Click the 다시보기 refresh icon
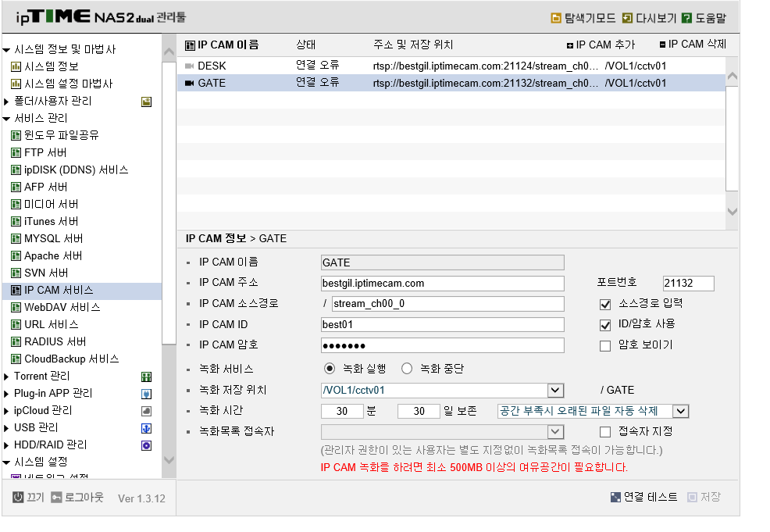770x532 pixels. point(627,18)
